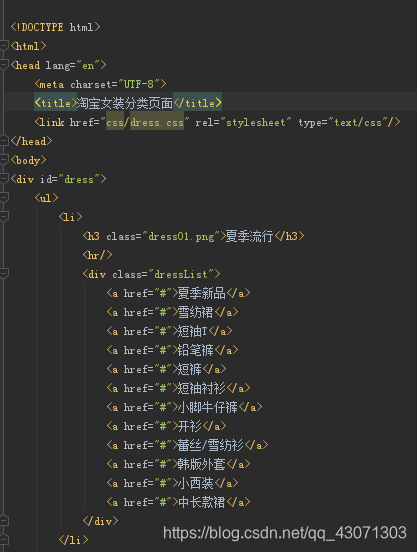Click the class value dress01.png
This screenshot has height=552, width=417.
[x=181, y=236]
